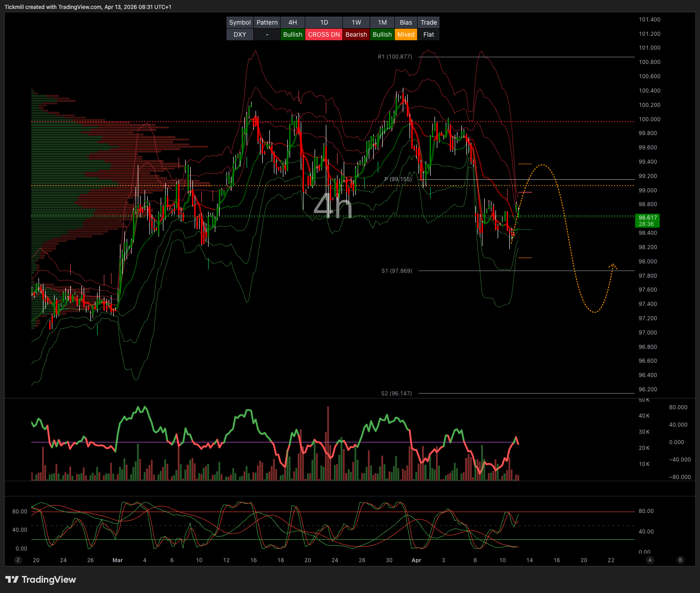Click the yellow projected arrow tip
This screenshot has width=700, height=593.
point(613,265)
